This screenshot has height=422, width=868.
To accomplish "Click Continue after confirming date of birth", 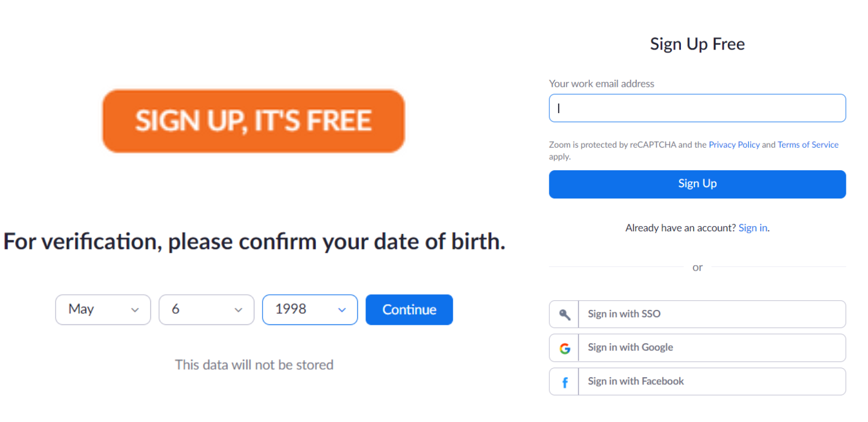I will point(409,309).
